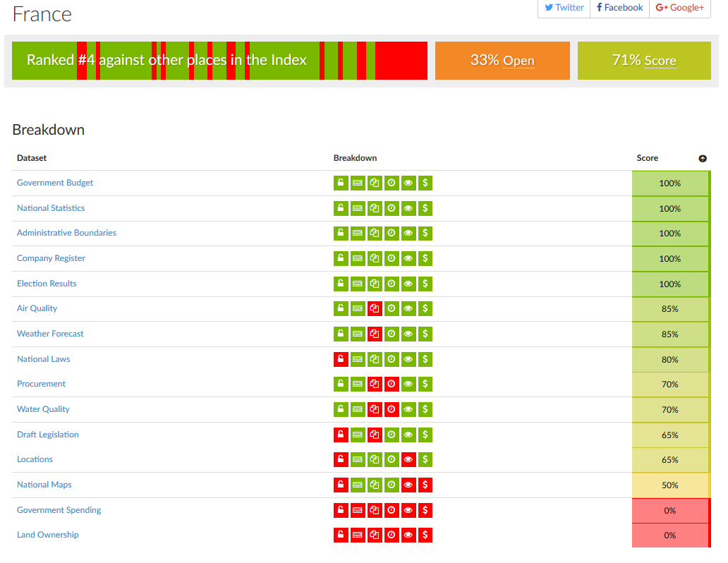Click the 71% Score box
The width and height of the screenshot is (728, 563).
(644, 61)
